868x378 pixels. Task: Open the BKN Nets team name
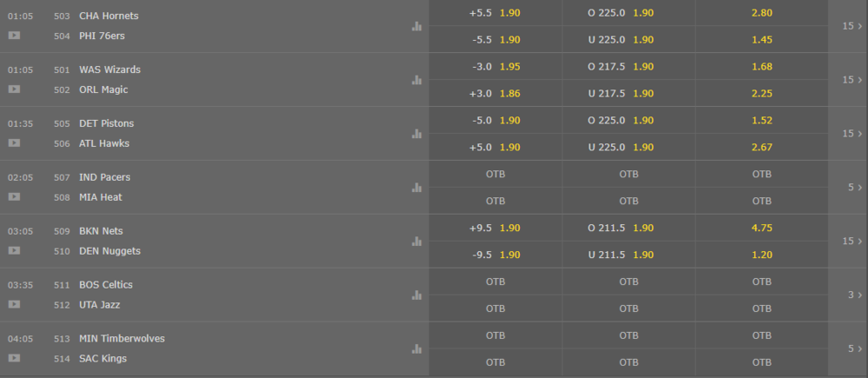tap(101, 231)
